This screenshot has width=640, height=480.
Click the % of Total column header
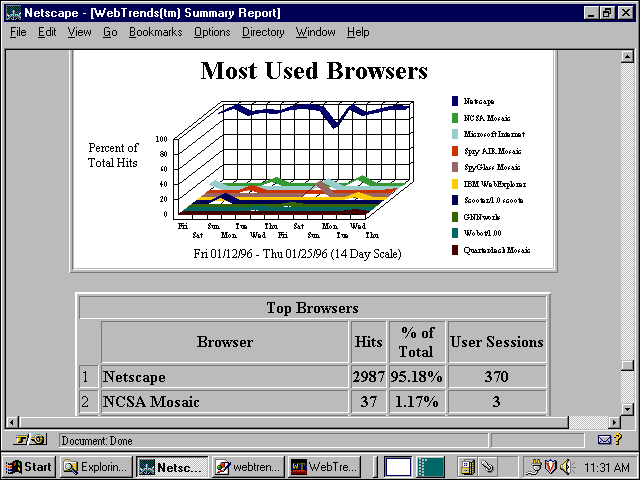pyautogui.click(x=417, y=342)
